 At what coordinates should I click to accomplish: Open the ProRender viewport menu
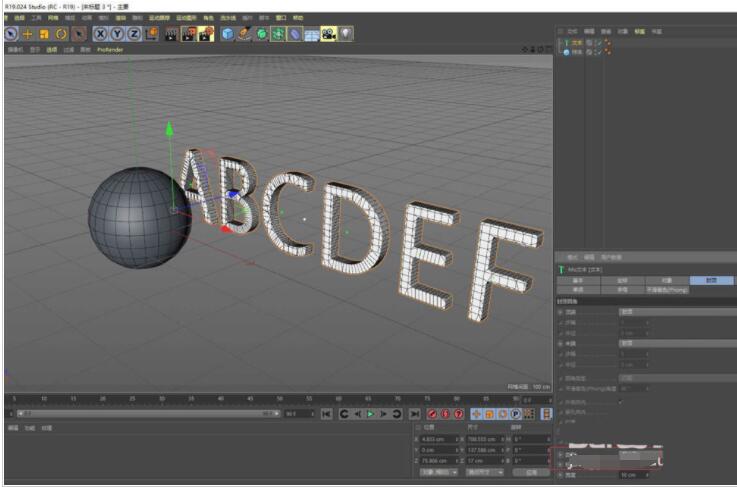110,49
